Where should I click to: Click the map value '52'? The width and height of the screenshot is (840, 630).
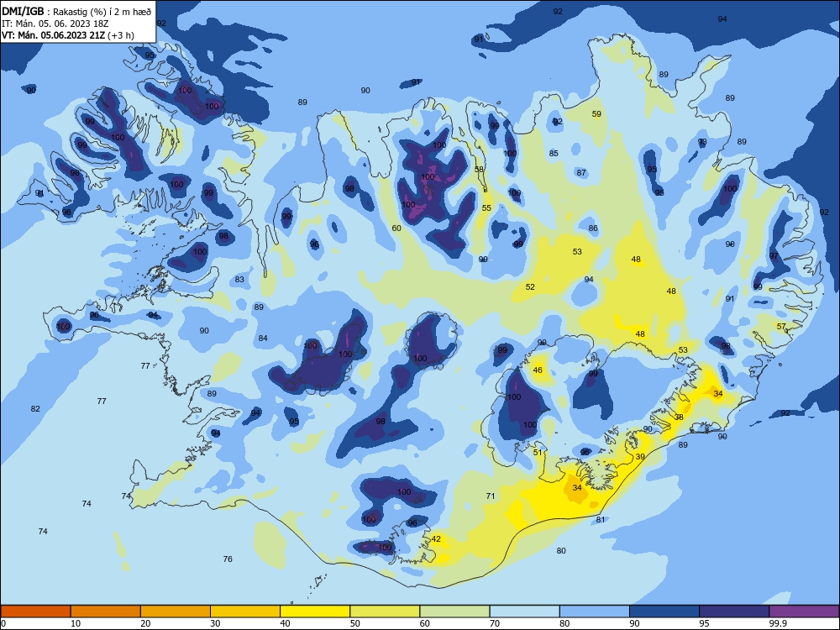coord(530,286)
